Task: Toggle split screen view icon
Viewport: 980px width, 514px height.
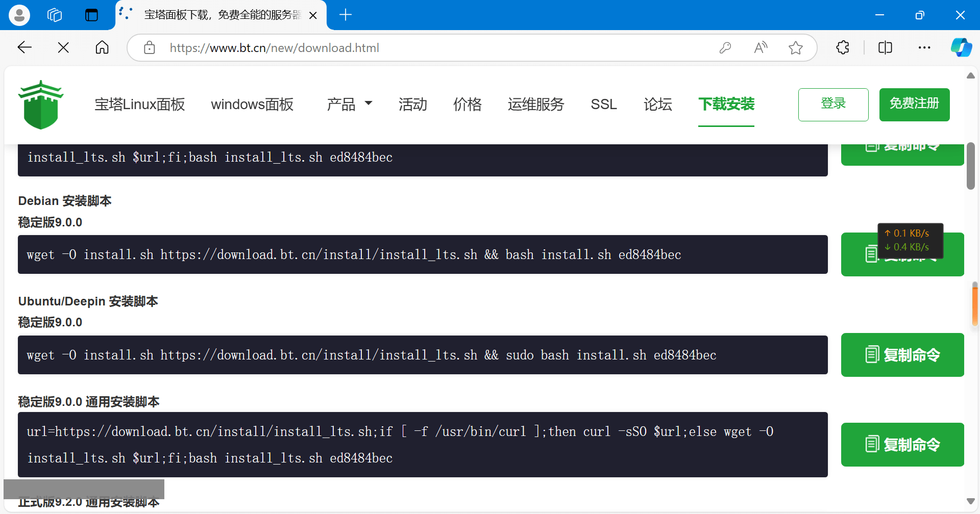Action: point(885,48)
